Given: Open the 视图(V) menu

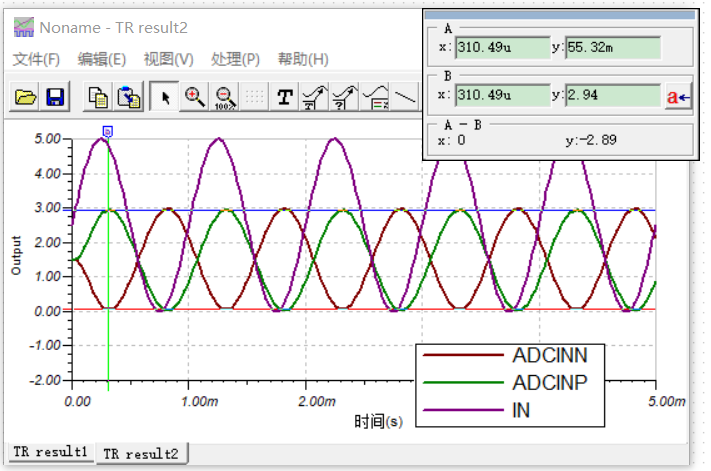Looking at the screenshot, I should (169, 59).
